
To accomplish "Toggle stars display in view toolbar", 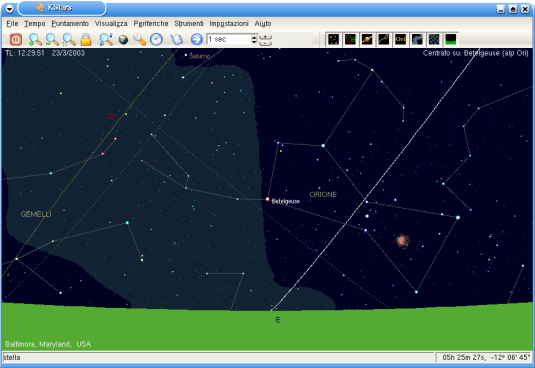I will (333, 40).
